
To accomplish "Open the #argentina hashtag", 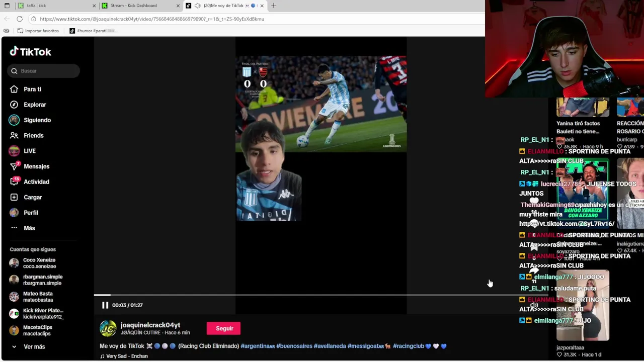I will tap(258, 346).
